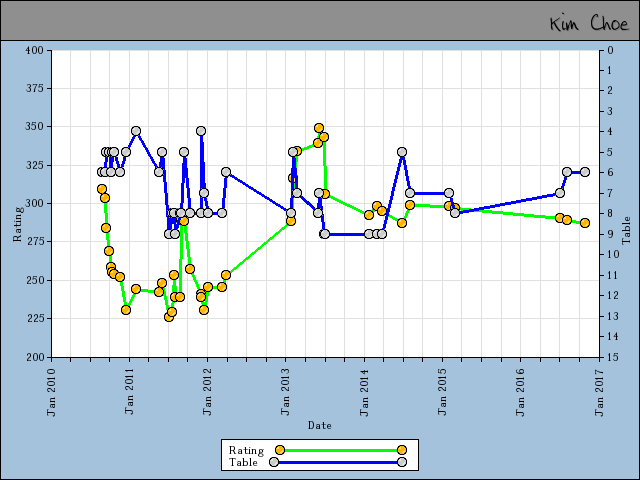Click the gray Table point at 6 in early 2012
Screen dimensions: 640x480
coord(226,172)
